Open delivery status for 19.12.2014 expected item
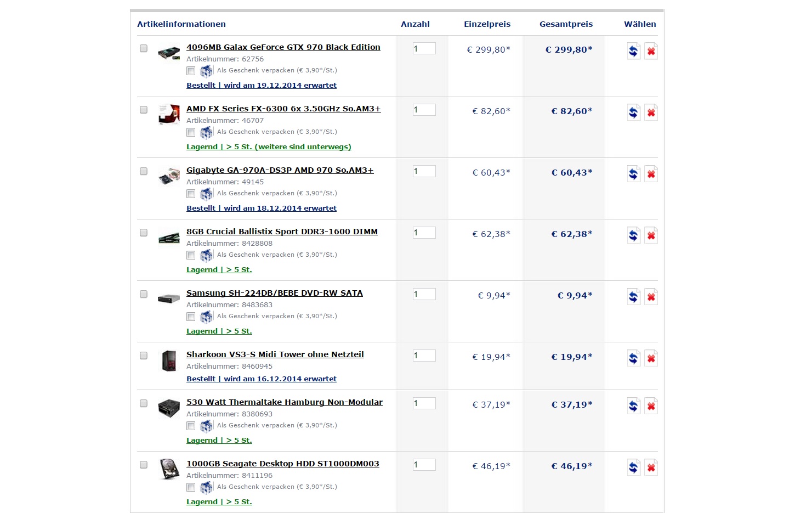Screen dimensions: 812x513 [x=262, y=86]
